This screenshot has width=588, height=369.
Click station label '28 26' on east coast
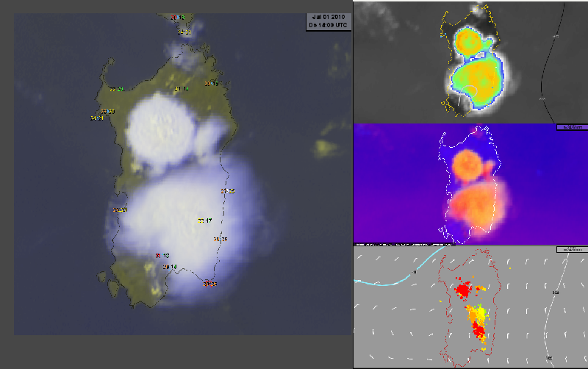[220, 239]
